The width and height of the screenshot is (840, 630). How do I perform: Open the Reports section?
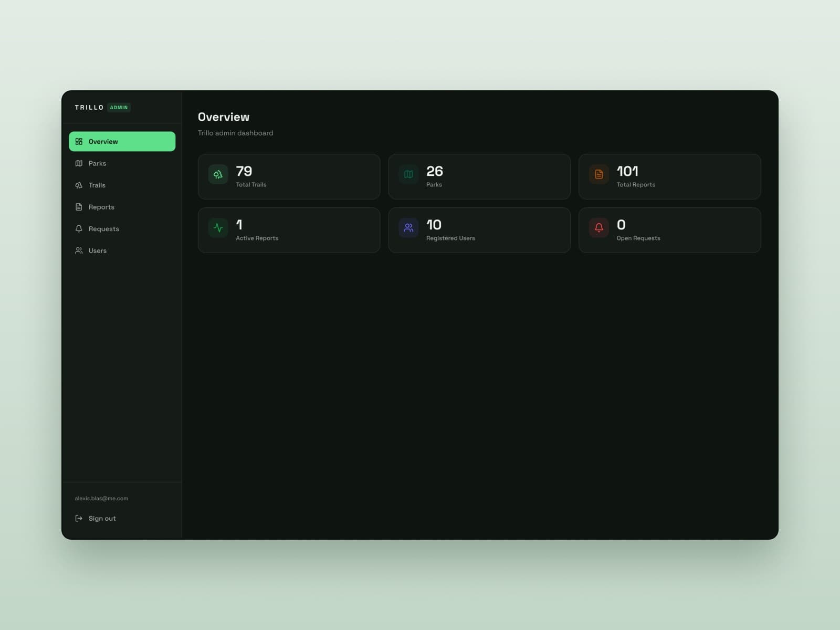click(122, 207)
